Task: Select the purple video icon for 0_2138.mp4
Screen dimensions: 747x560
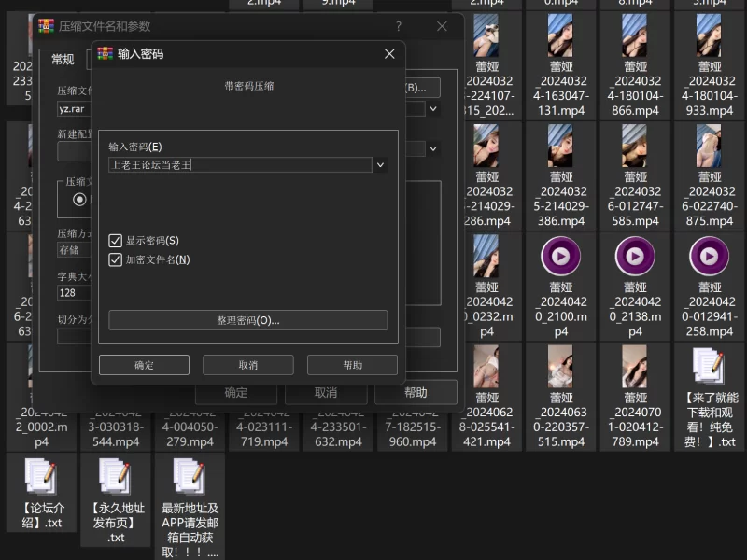Action: pyautogui.click(x=635, y=256)
